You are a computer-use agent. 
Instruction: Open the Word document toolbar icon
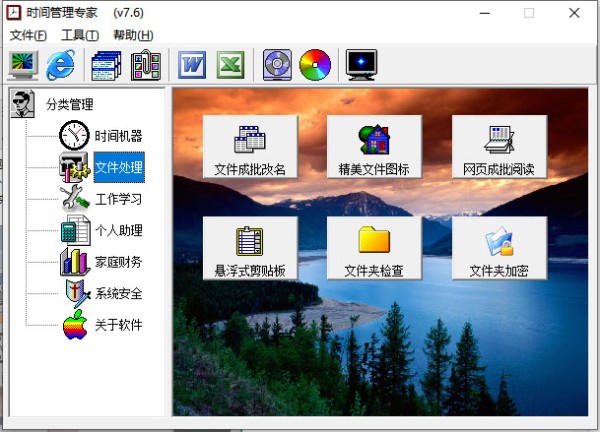[192, 65]
